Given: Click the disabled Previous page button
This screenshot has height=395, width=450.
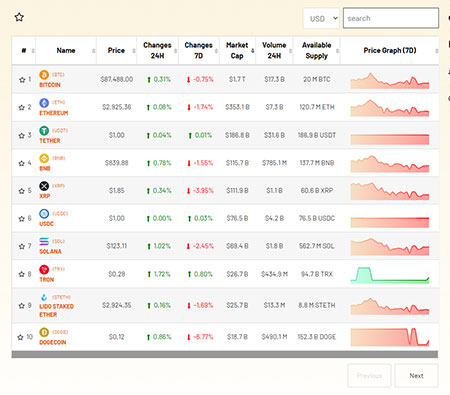Looking at the screenshot, I should tap(369, 376).
